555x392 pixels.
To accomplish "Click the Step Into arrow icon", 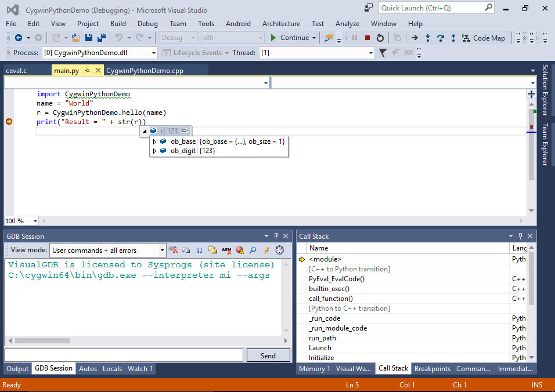I will [428, 38].
